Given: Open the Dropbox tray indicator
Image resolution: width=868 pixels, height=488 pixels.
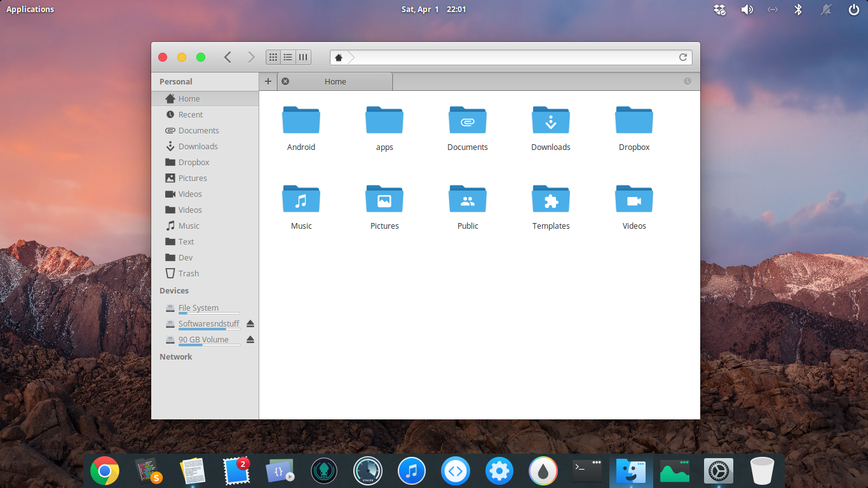Looking at the screenshot, I should [x=720, y=10].
